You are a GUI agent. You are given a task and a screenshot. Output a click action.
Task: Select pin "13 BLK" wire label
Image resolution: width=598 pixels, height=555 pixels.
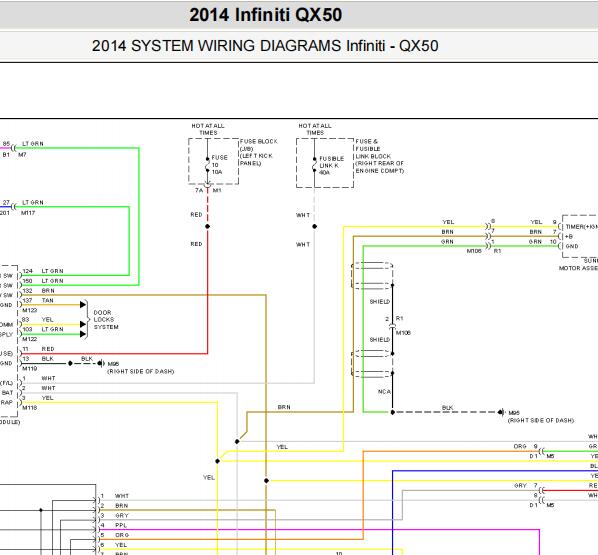pyautogui.click(x=38, y=359)
